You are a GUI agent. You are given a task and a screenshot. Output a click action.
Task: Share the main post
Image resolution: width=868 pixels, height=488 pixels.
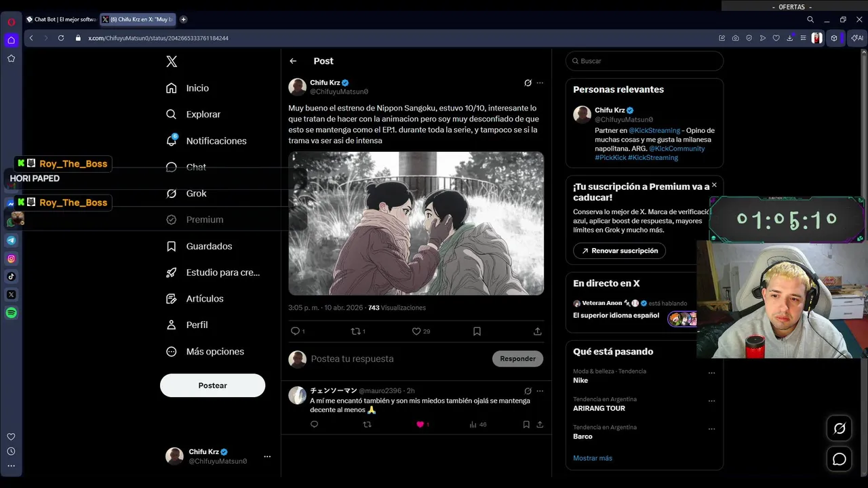pos(537,331)
